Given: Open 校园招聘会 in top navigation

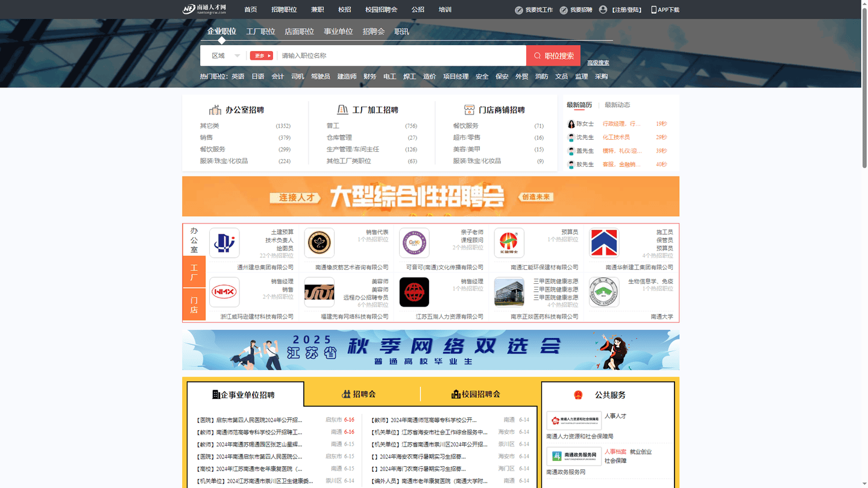Looking at the screenshot, I should (x=382, y=10).
